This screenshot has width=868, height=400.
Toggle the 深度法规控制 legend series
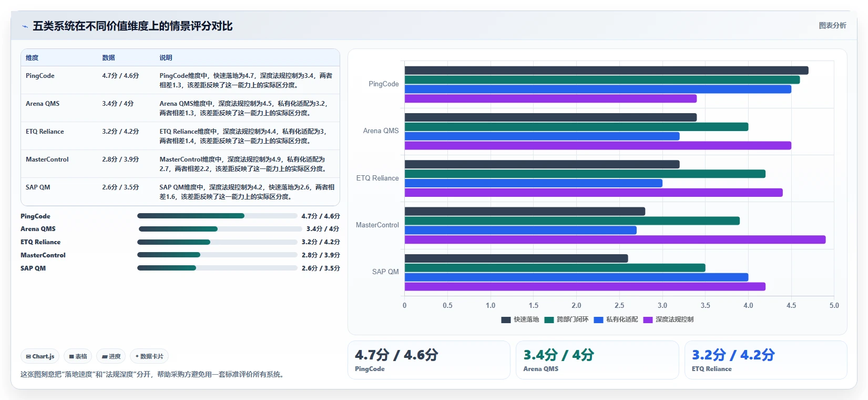668,319
